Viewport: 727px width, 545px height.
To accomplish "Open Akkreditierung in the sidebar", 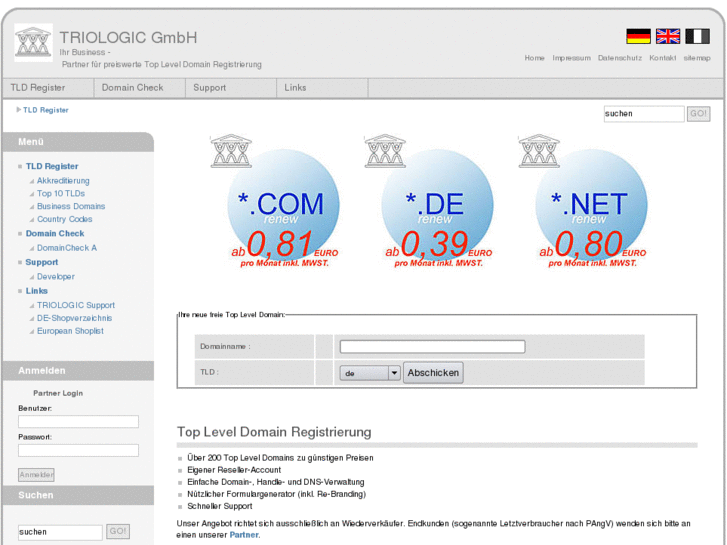I will (63, 180).
